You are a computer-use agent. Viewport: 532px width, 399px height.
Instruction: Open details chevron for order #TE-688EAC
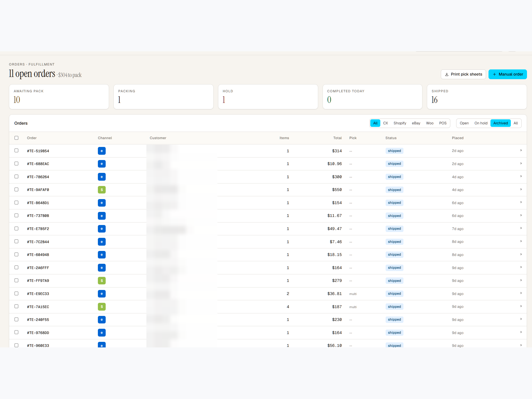pyautogui.click(x=521, y=163)
